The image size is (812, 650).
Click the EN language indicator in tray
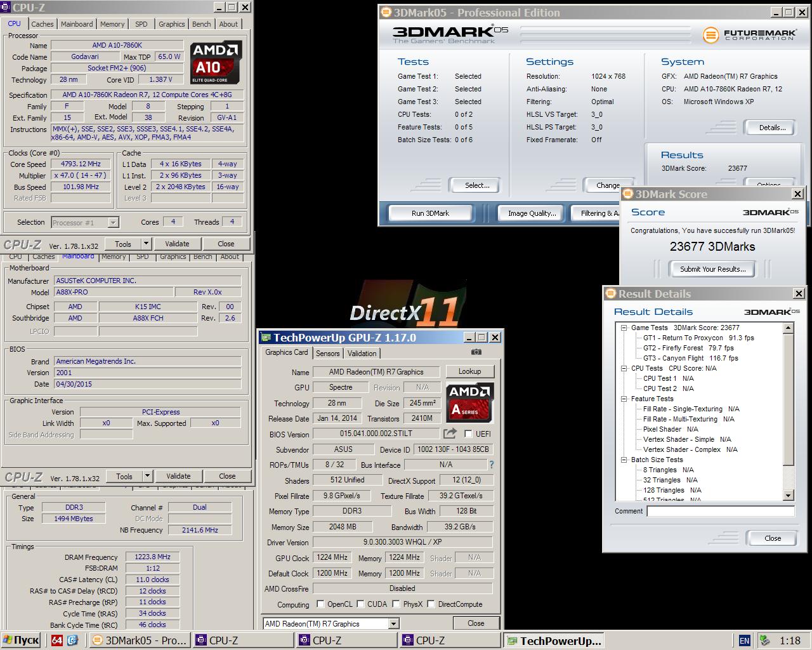click(745, 640)
